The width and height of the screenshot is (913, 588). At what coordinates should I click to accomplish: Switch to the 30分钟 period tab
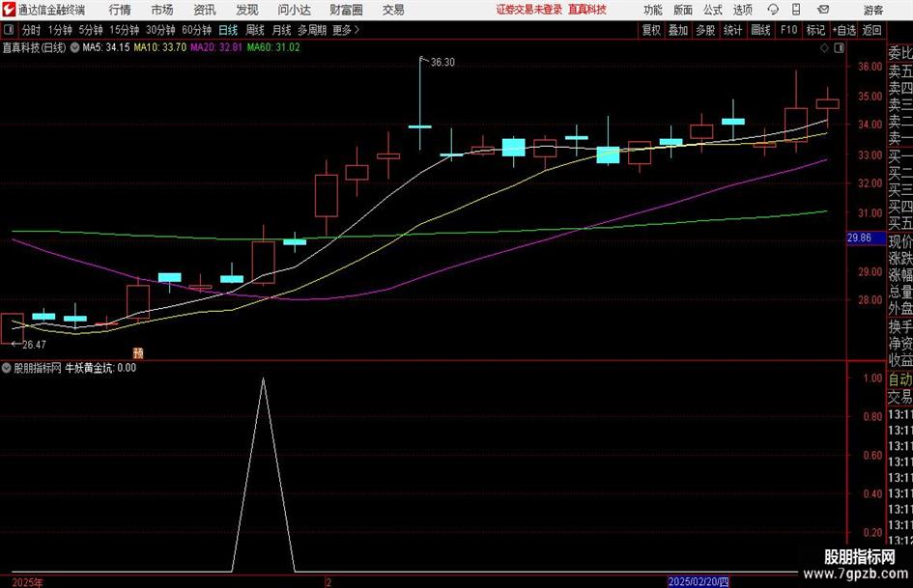click(x=160, y=30)
